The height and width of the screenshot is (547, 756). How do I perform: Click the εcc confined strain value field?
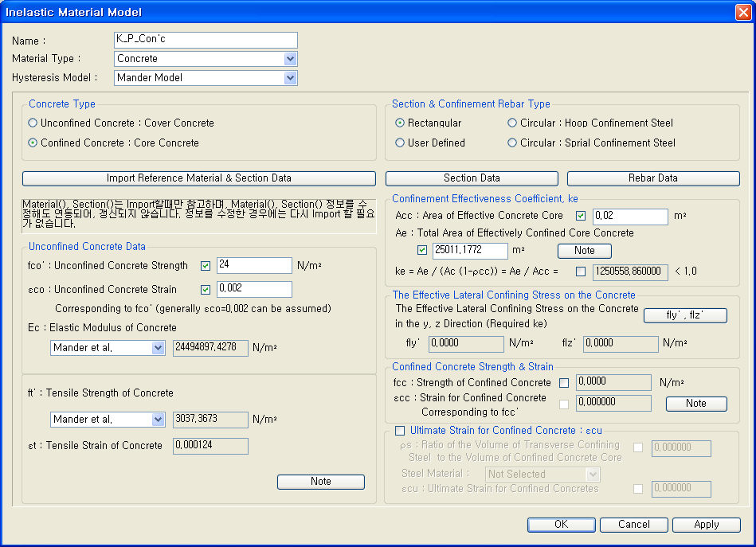tap(613, 403)
